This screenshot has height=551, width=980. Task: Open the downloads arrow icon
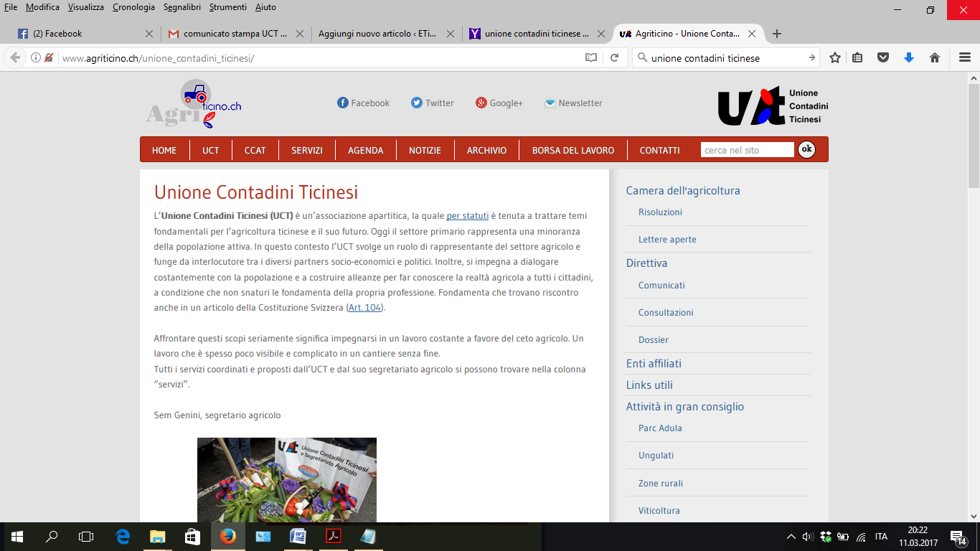pos(909,57)
